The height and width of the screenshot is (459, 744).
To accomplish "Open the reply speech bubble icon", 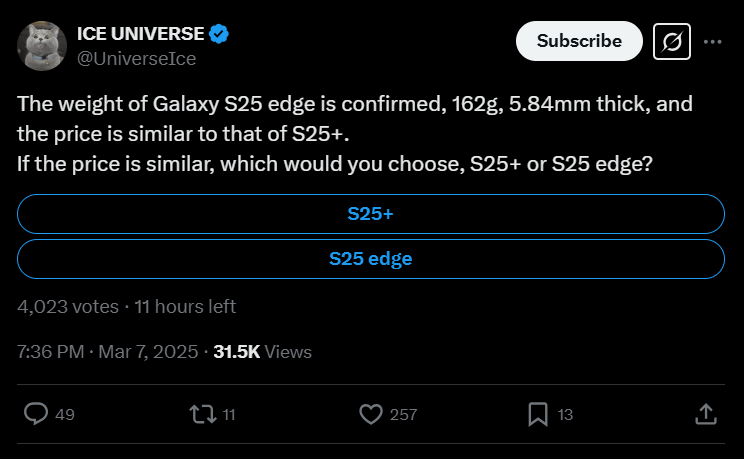I will pyautogui.click(x=36, y=414).
